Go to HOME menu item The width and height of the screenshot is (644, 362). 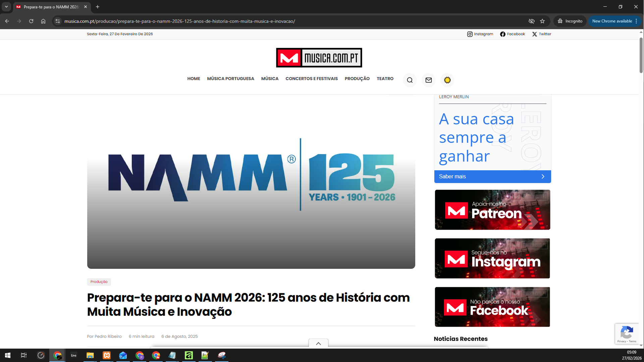[194, 79]
